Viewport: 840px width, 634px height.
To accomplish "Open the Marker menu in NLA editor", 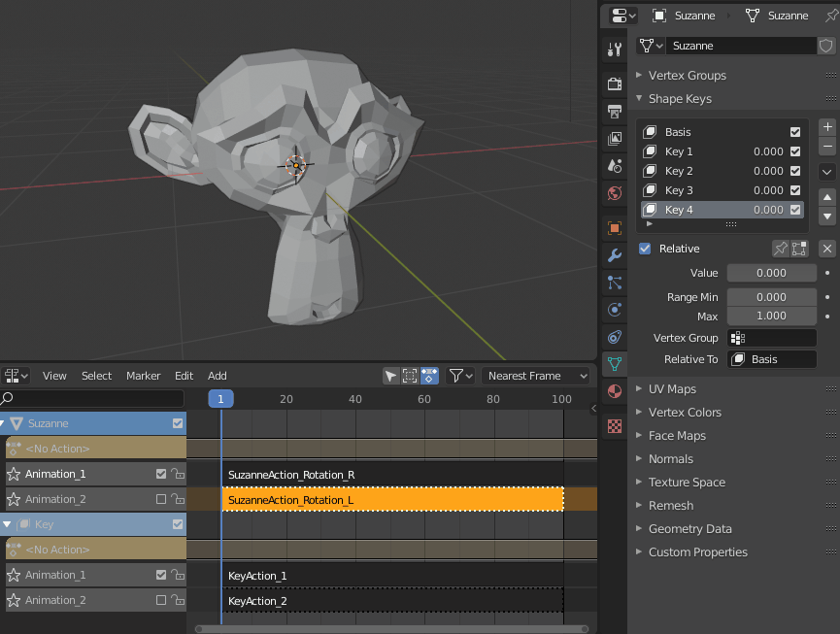I will [143, 376].
